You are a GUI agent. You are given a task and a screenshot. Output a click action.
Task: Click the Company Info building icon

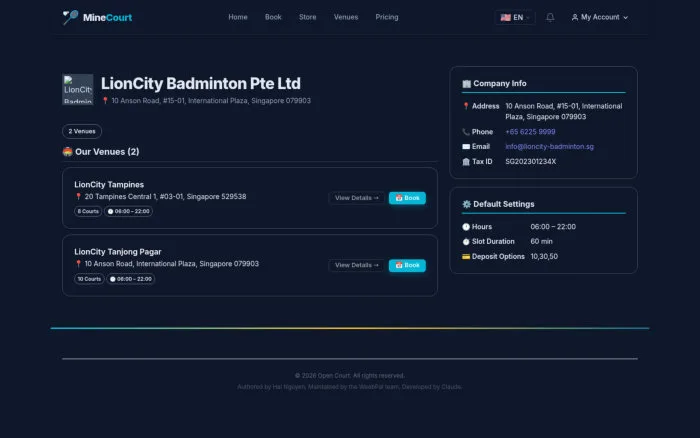pyautogui.click(x=467, y=83)
